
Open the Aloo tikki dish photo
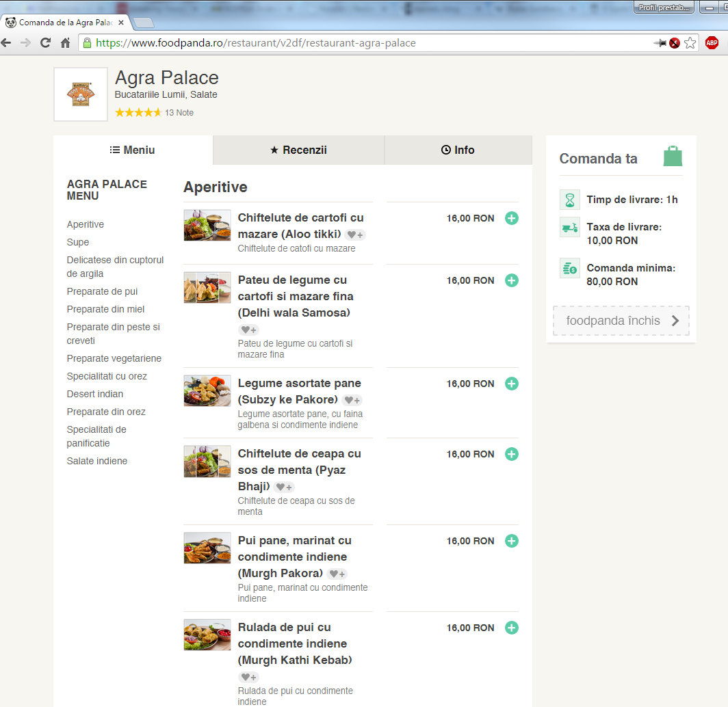click(x=207, y=225)
